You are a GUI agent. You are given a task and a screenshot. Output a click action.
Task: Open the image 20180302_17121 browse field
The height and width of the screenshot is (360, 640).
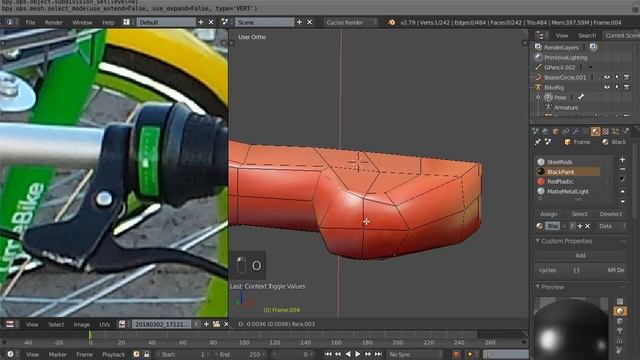[160, 324]
